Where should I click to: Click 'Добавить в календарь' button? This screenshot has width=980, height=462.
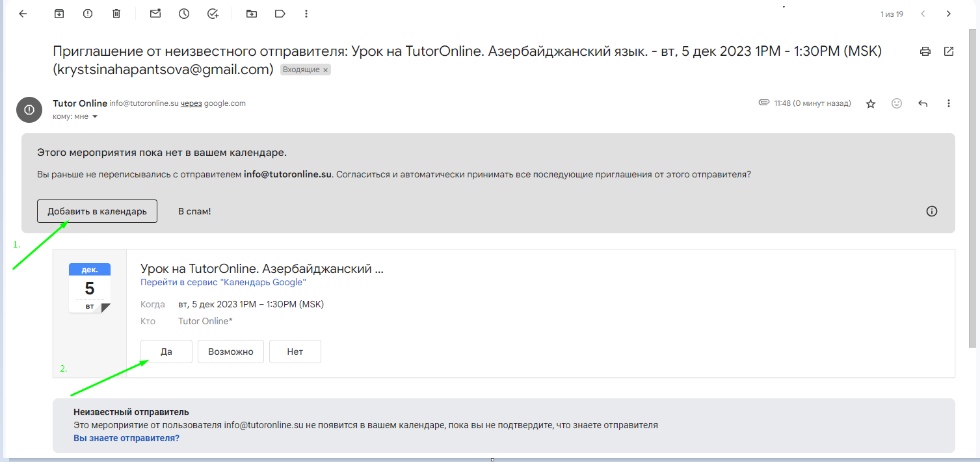coord(97,211)
